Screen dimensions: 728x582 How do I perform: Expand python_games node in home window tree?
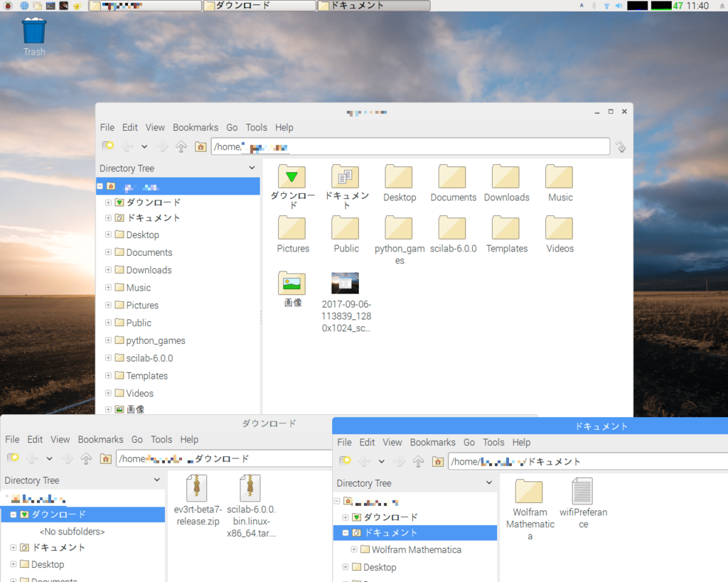point(108,340)
